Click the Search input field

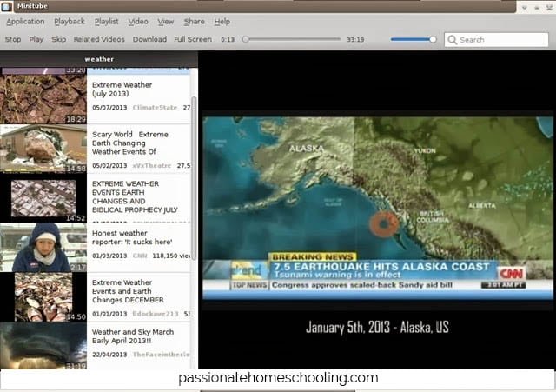496,40
